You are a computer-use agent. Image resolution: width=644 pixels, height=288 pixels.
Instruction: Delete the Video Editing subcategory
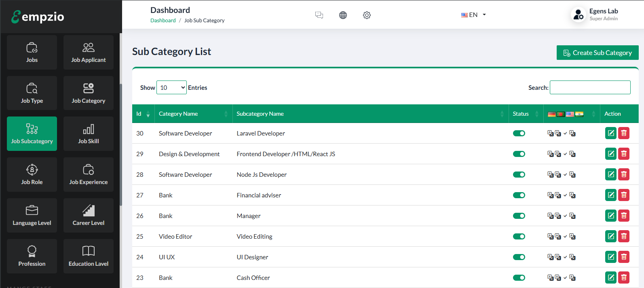(624, 236)
